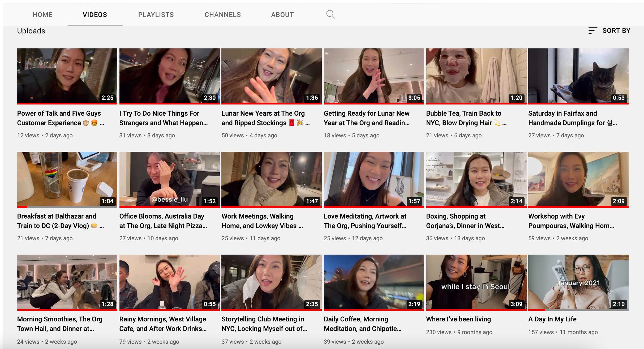Open title 'Work Meetings, Walking Home, and Lowkey Vibes'
The height and width of the screenshot is (349, 644).
coord(262,221)
